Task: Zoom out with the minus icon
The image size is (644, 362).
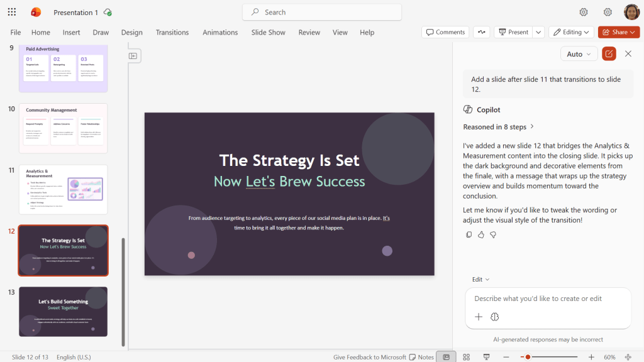Action: (x=506, y=357)
